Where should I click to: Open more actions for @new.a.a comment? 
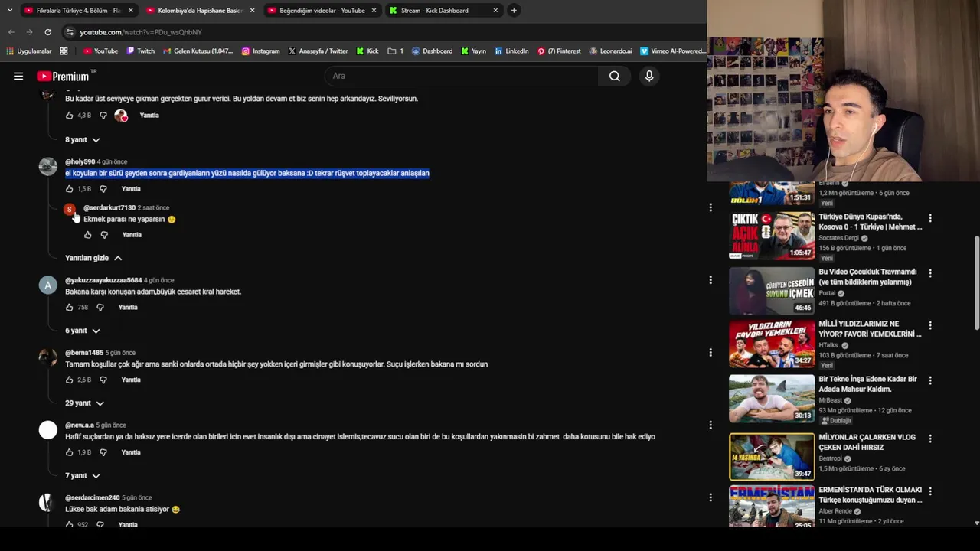point(710,425)
